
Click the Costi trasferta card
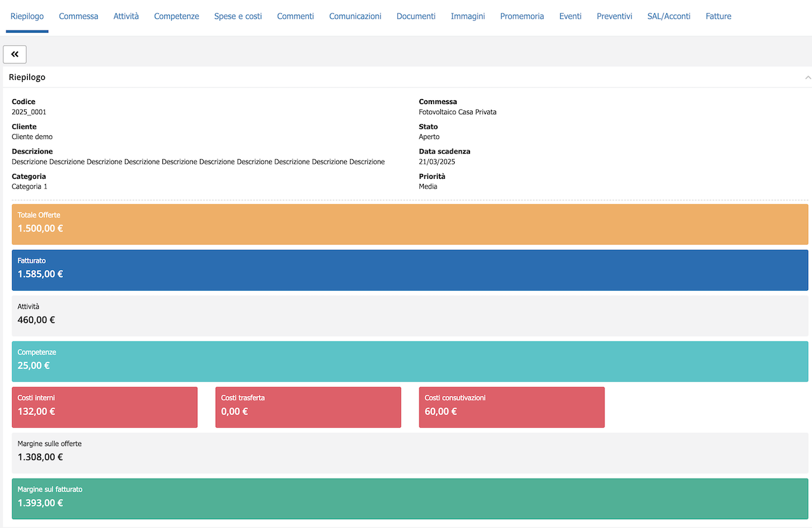308,407
